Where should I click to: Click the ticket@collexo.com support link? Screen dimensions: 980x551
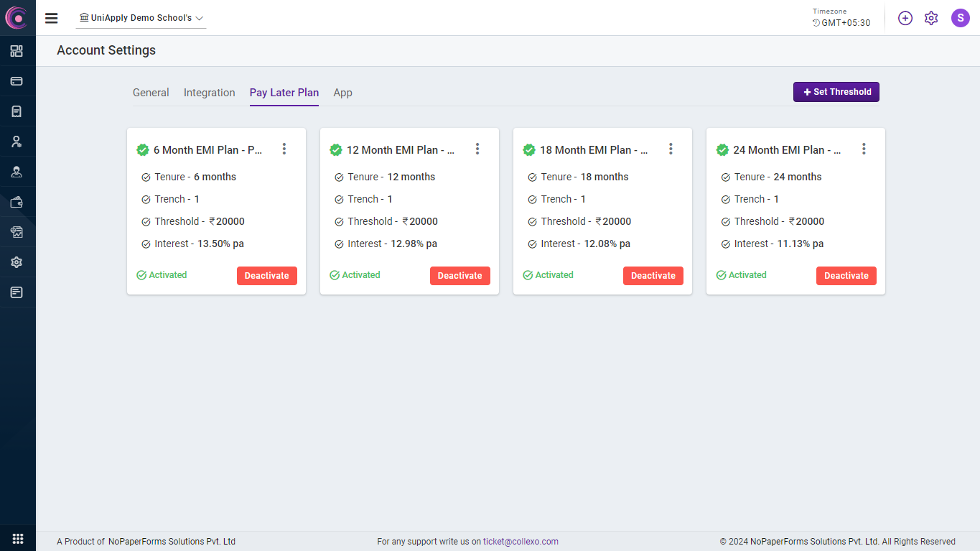(521, 542)
